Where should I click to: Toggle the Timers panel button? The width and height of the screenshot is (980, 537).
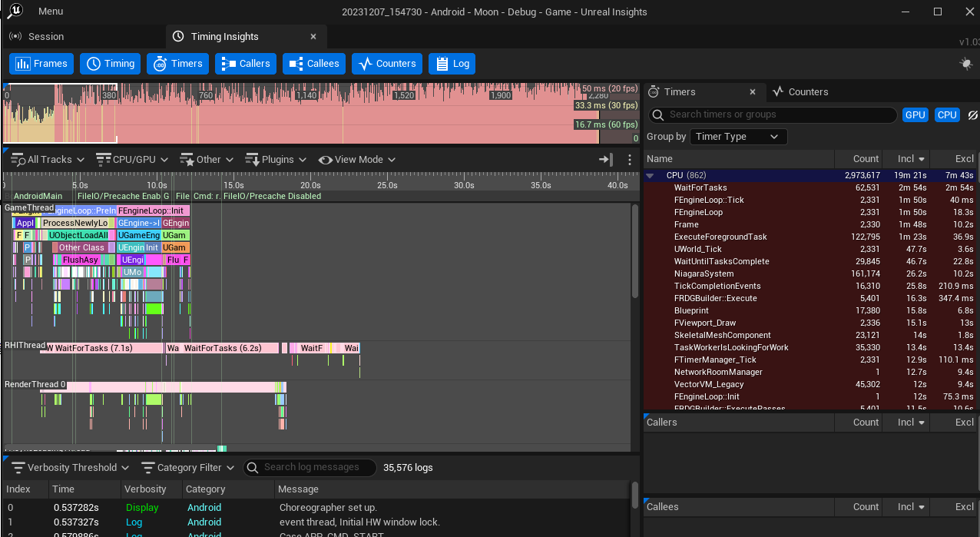[177, 64]
